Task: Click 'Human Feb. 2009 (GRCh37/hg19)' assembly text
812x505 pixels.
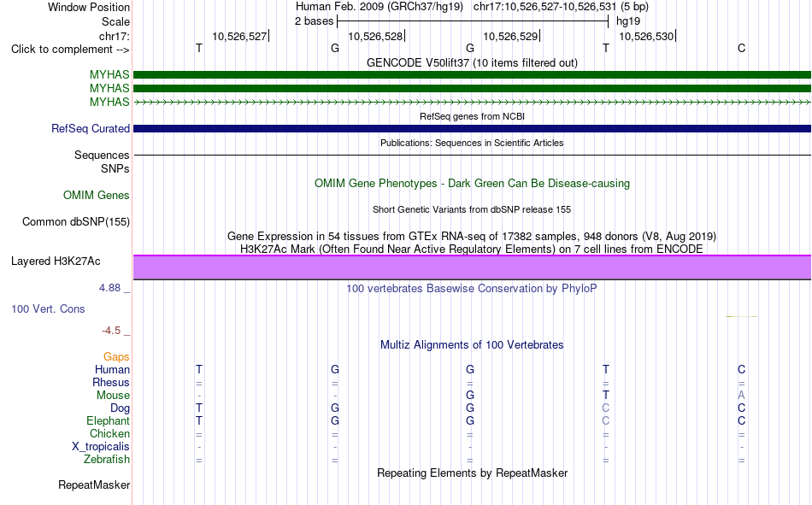Action: [379, 7]
